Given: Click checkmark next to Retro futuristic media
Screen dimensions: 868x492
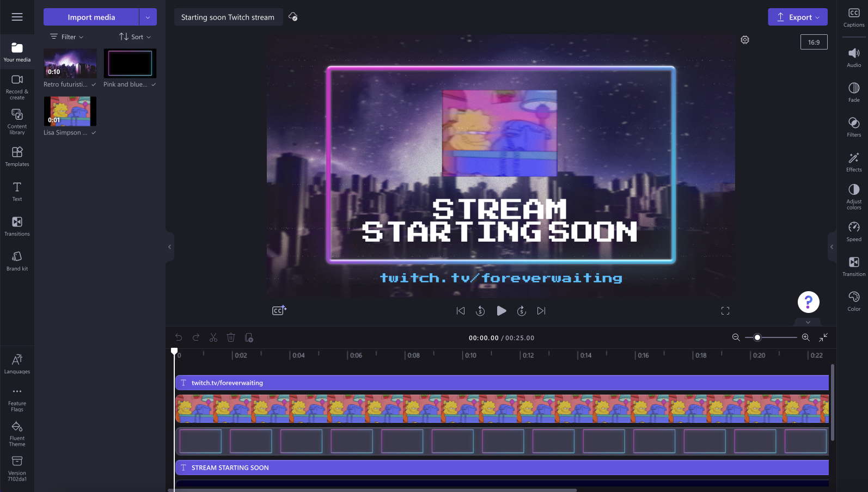Looking at the screenshot, I should tap(94, 84).
